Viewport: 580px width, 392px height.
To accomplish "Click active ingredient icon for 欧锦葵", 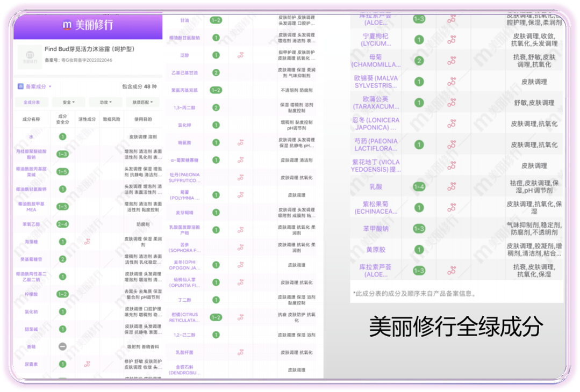I will [x=452, y=82].
